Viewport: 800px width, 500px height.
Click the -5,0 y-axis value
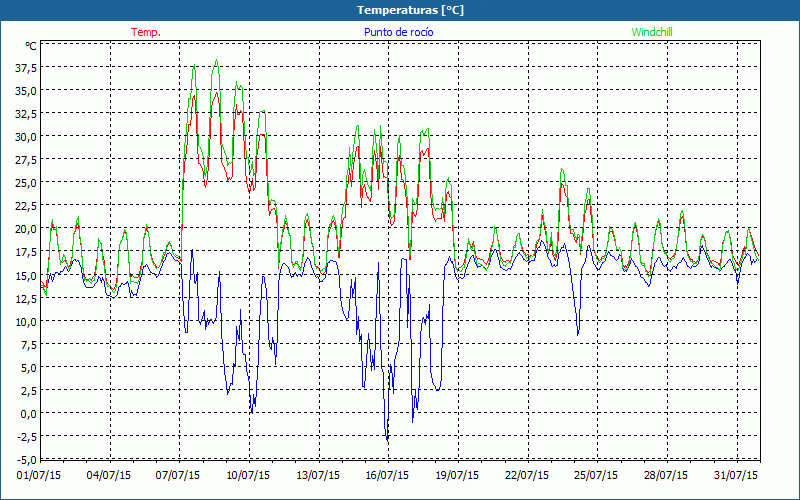click(x=27, y=459)
